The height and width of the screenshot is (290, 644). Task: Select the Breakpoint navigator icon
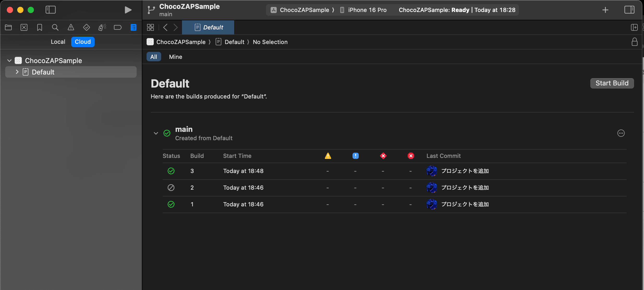(118, 27)
